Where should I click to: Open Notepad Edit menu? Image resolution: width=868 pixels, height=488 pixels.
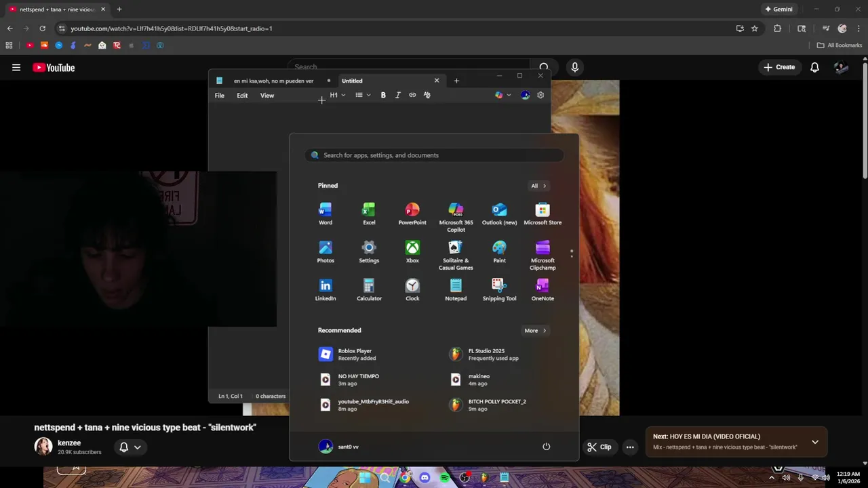242,96
